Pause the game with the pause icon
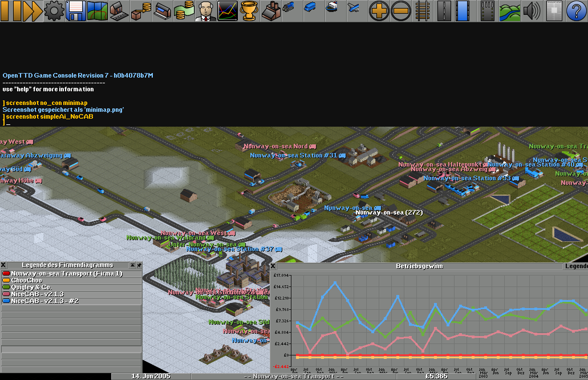This screenshot has height=380, width=588. (x=10, y=11)
